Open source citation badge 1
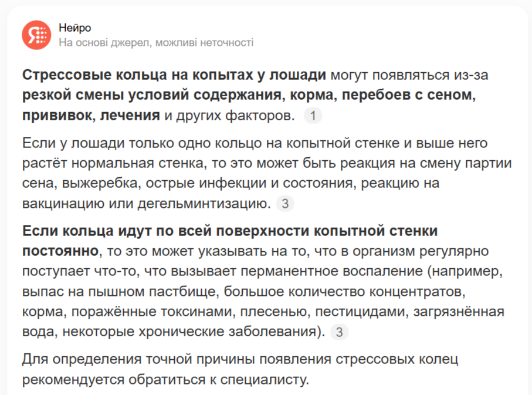The width and height of the screenshot is (532, 395). 313,116
